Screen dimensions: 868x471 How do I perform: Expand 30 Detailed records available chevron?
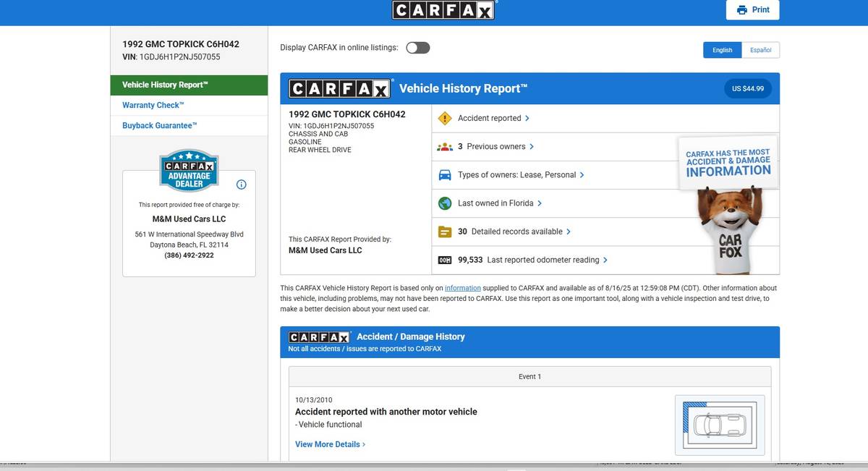point(569,232)
